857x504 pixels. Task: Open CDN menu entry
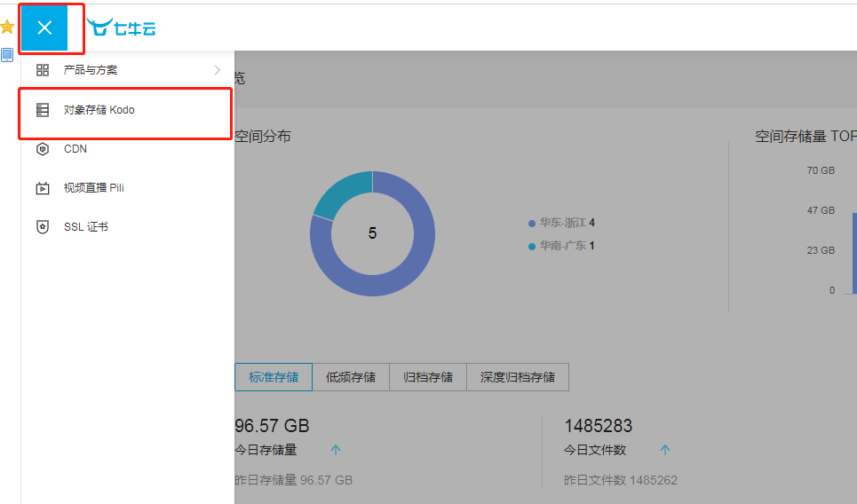click(x=128, y=149)
